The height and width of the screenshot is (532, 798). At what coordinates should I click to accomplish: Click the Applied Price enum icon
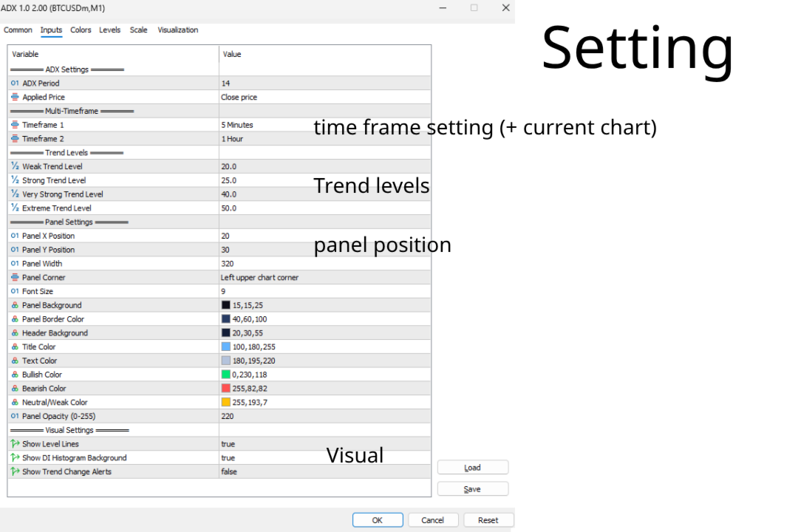click(15, 97)
